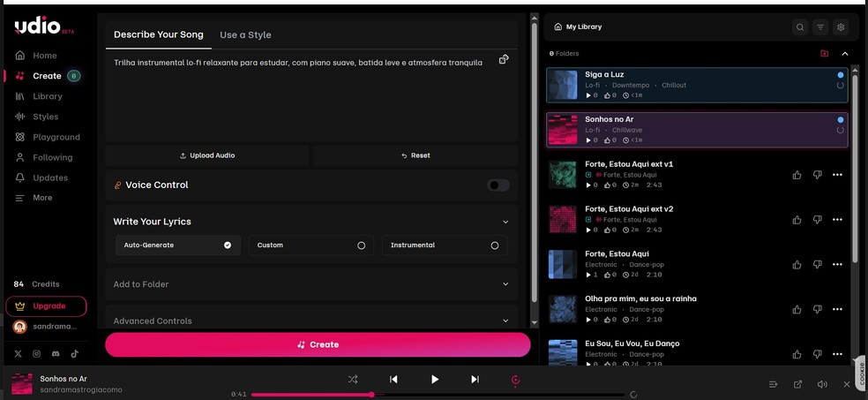
Task: Seek on the playback progress bar
Action: [x=438, y=395]
